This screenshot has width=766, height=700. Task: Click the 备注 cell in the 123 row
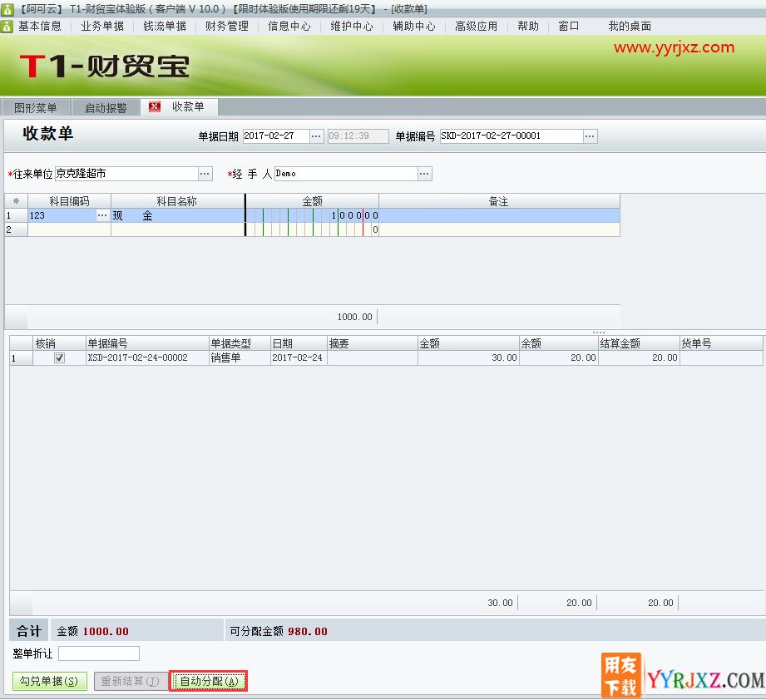coord(499,215)
